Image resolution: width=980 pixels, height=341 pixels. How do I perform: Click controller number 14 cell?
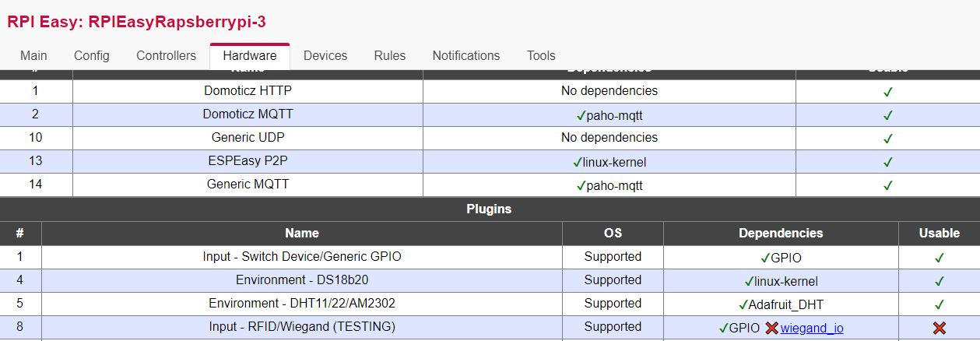36,185
